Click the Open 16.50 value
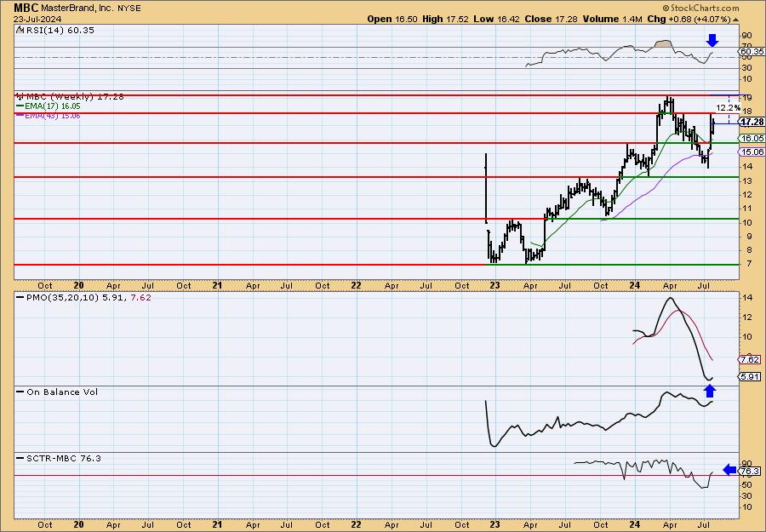The width and height of the screenshot is (766, 532). pos(392,19)
